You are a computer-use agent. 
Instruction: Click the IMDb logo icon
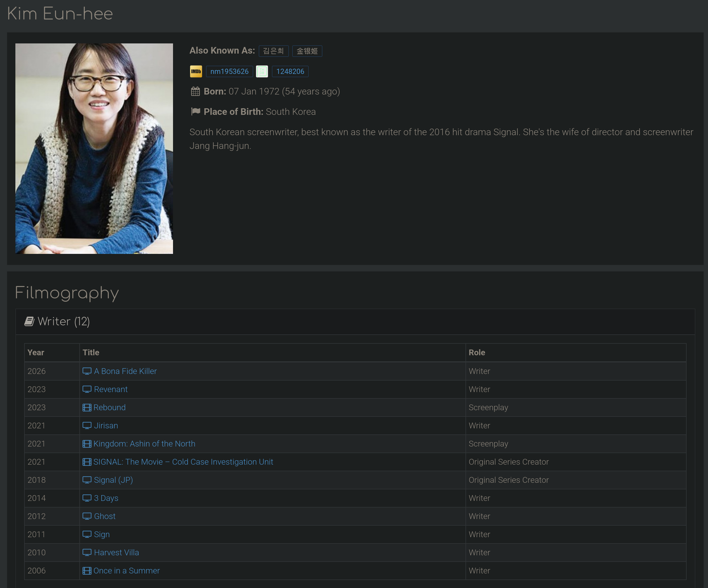[x=196, y=71]
